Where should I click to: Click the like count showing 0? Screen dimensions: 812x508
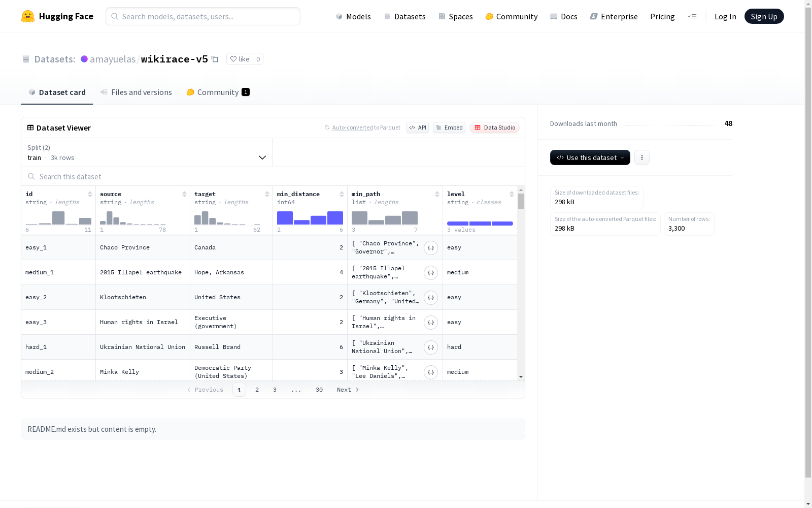point(258,59)
